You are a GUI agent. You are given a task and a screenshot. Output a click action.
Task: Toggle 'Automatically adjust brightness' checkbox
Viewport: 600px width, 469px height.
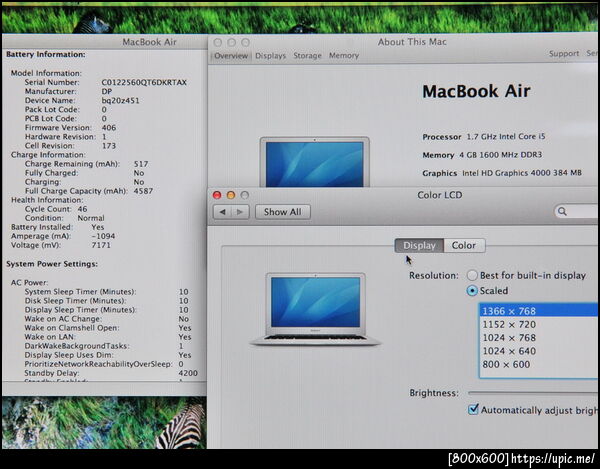pyautogui.click(x=473, y=410)
